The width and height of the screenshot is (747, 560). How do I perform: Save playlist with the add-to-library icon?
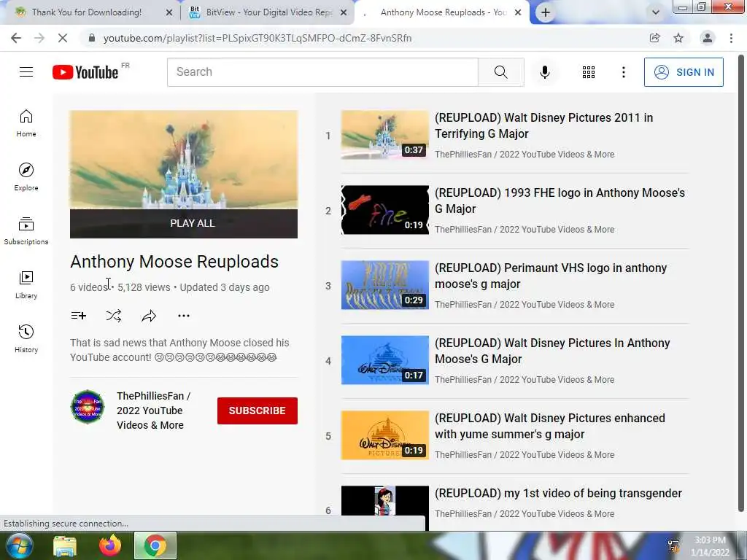click(79, 315)
